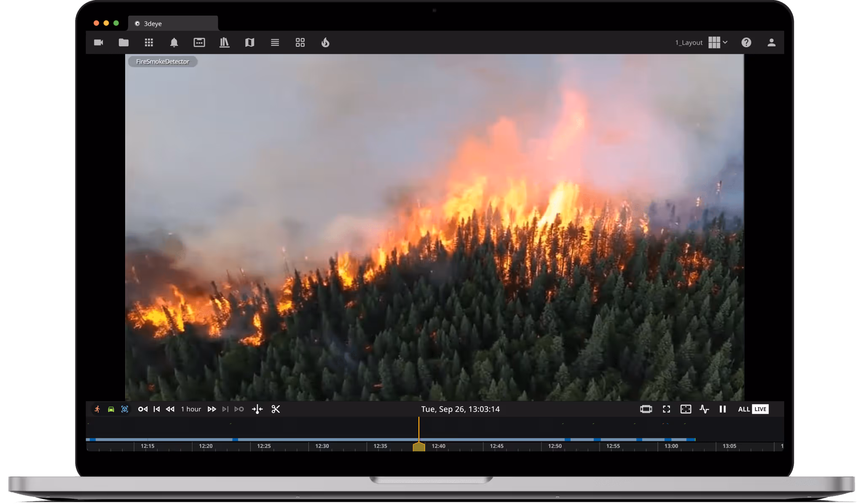The width and height of the screenshot is (863, 504).
Task: Toggle the vehicle detection filter
Action: [111, 409]
